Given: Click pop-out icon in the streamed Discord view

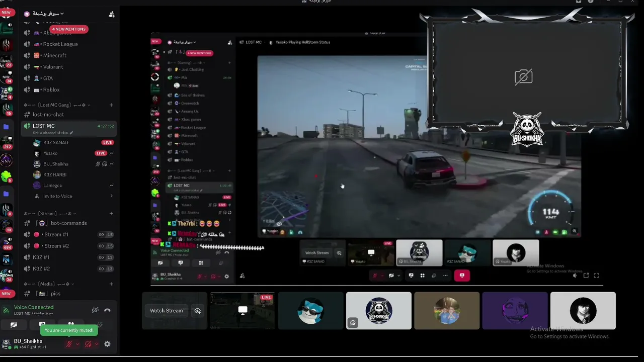Looking at the screenshot, I should point(586,276).
